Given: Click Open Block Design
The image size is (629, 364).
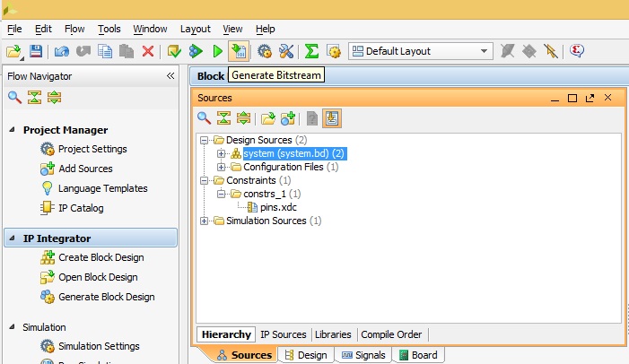Looking at the screenshot, I should [x=89, y=277].
